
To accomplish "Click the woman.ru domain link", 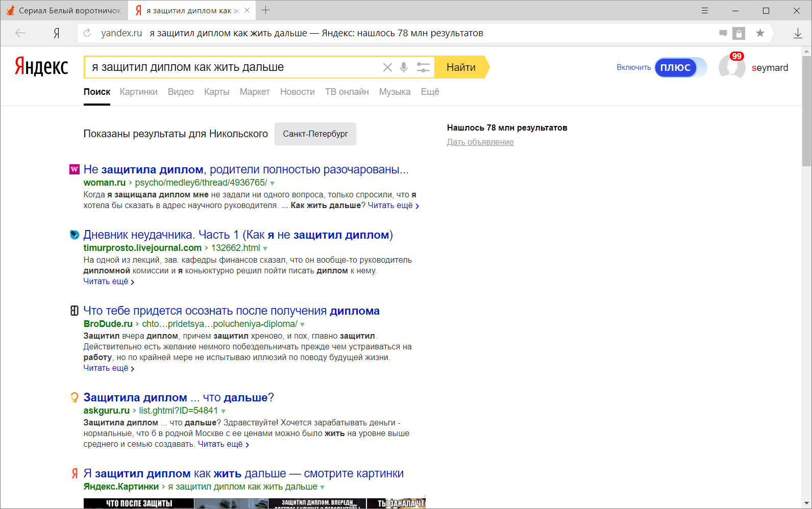I will pos(105,183).
